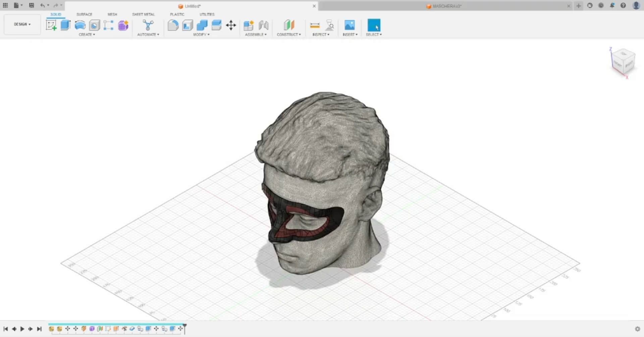The height and width of the screenshot is (337, 644).
Task: Open the Notifications bell
Action: click(612, 5)
